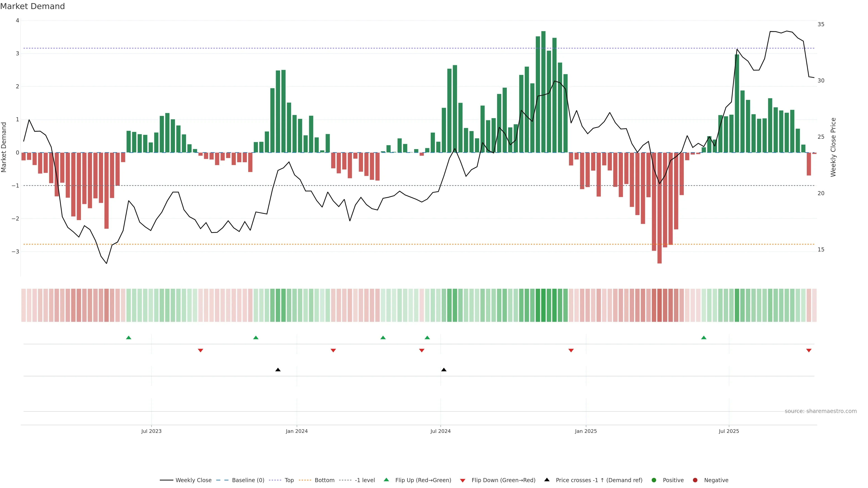The height and width of the screenshot is (488, 868).
Task: Click black Price crosses -1 legend triangle
Action: (547, 480)
